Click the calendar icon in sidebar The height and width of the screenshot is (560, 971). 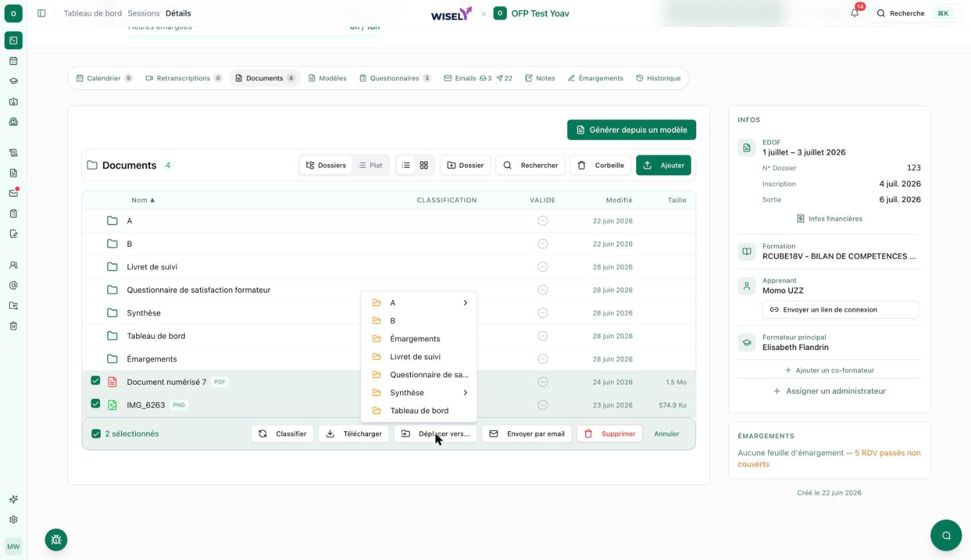click(x=13, y=61)
